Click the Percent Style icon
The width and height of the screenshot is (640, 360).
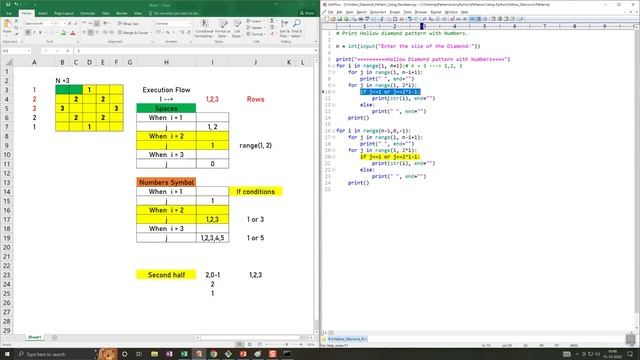[x=168, y=33]
